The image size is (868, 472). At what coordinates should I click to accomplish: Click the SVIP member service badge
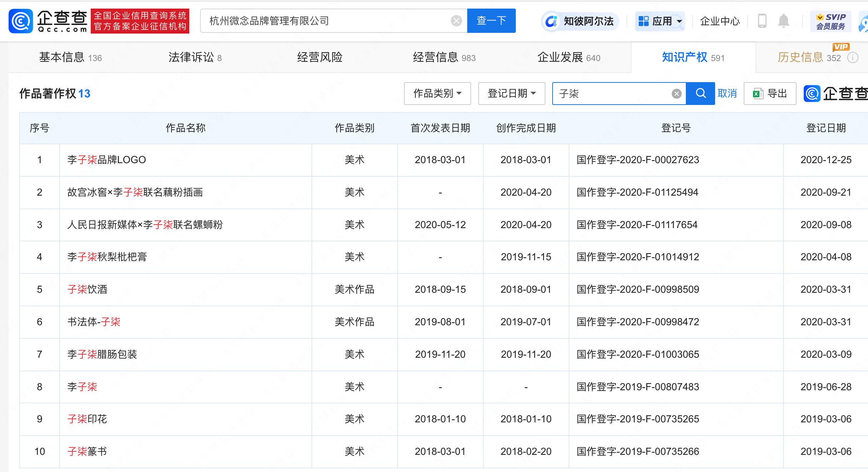coord(830,21)
